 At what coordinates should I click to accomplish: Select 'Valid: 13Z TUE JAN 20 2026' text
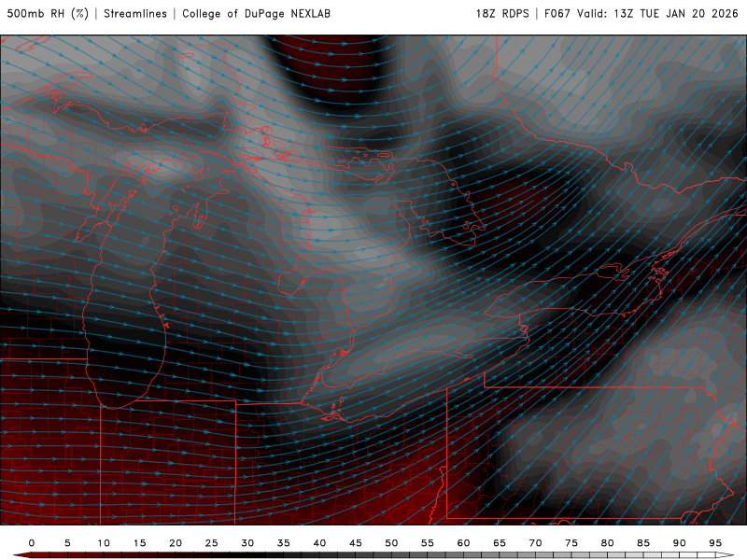pyautogui.click(x=658, y=14)
